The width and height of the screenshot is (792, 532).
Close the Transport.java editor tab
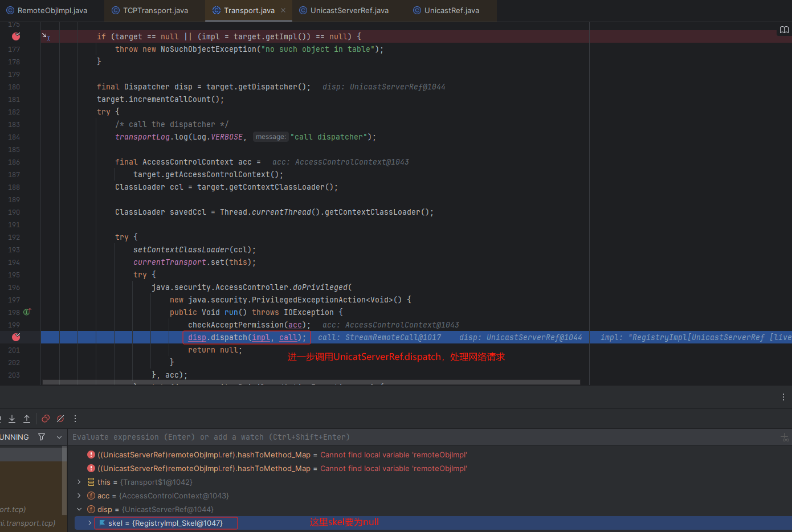283,10
